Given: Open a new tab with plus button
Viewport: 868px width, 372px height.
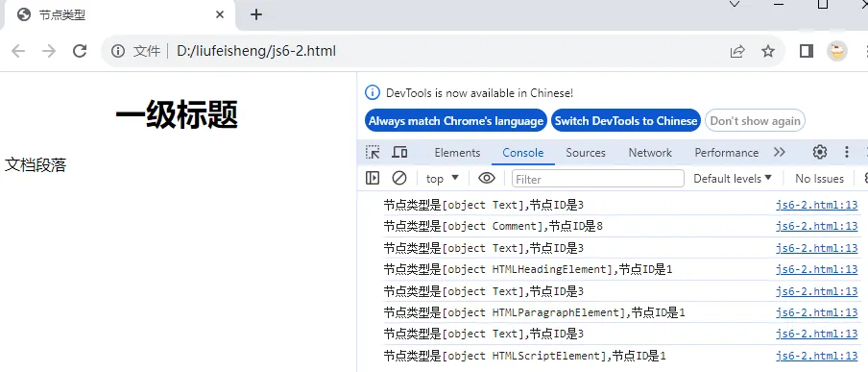Looking at the screenshot, I should (255, 15).
